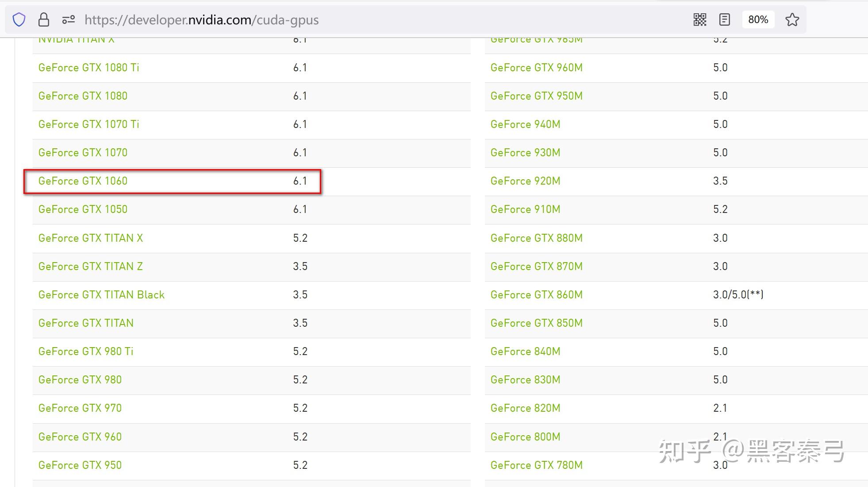This screenshot has width=868, height=487.
Task: Follow the GeForce GTX 1070 Ti link
Action: point(88,124)
